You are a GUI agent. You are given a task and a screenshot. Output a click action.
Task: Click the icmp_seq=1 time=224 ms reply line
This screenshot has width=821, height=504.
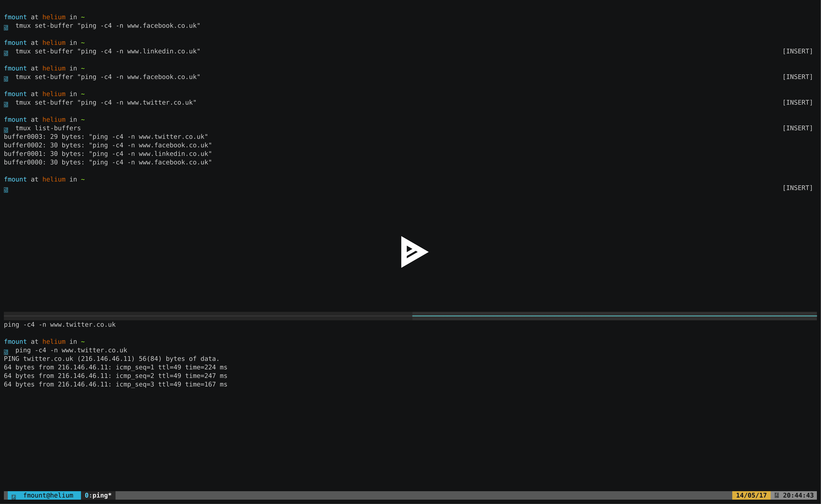pyautogui.click(x=116, y=367)
